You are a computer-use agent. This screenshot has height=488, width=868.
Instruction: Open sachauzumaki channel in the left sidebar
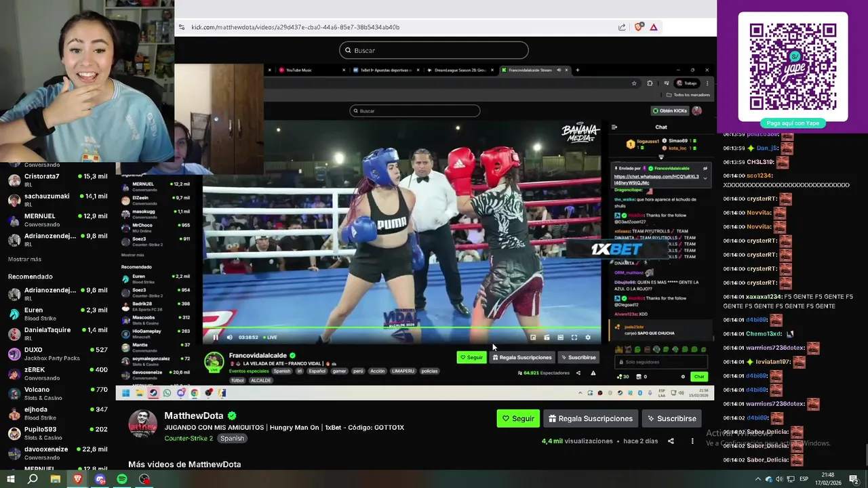point(58,200)
